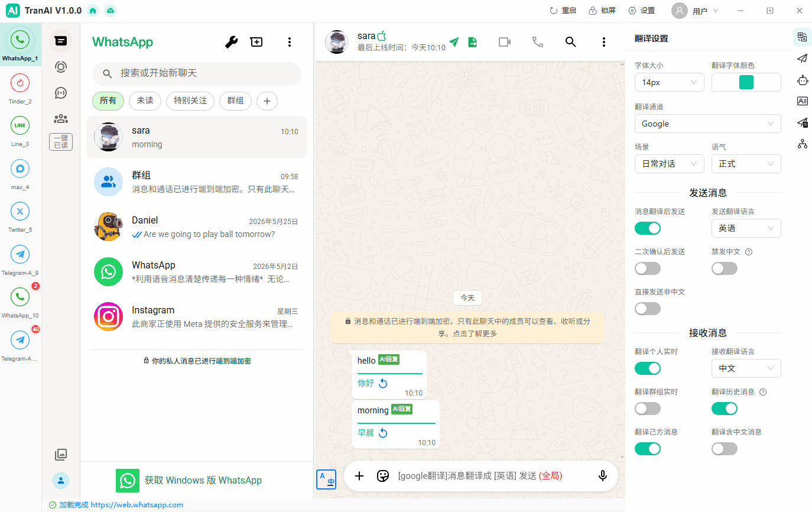Toggle 翻译己方消息 switch
Screen dimensions: 812x512
(x=648, y=449)
